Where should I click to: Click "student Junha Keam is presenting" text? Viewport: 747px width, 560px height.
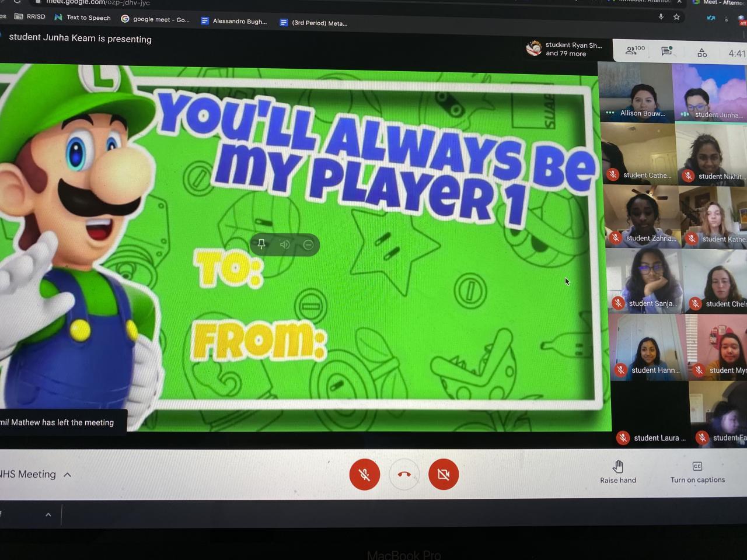tap(80, 38)
